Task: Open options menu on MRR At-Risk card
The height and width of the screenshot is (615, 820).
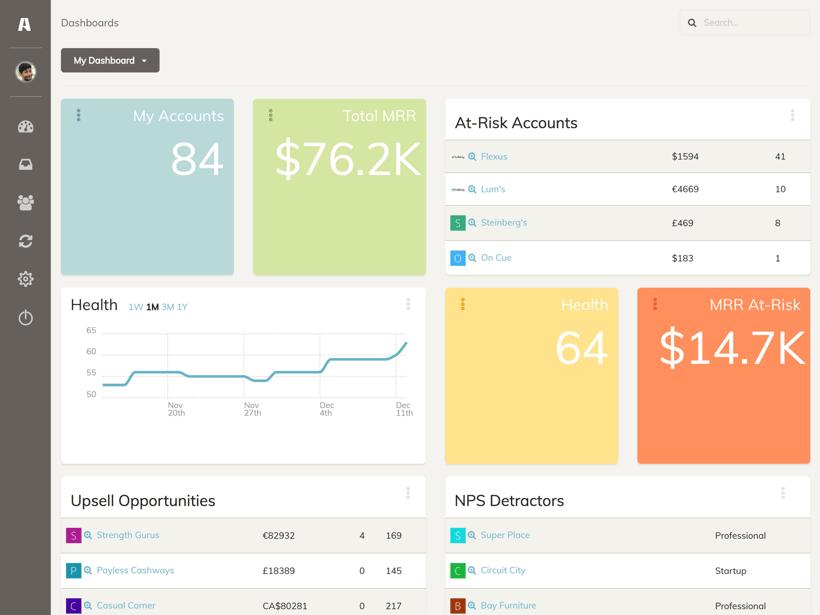Action: [655, 305]
